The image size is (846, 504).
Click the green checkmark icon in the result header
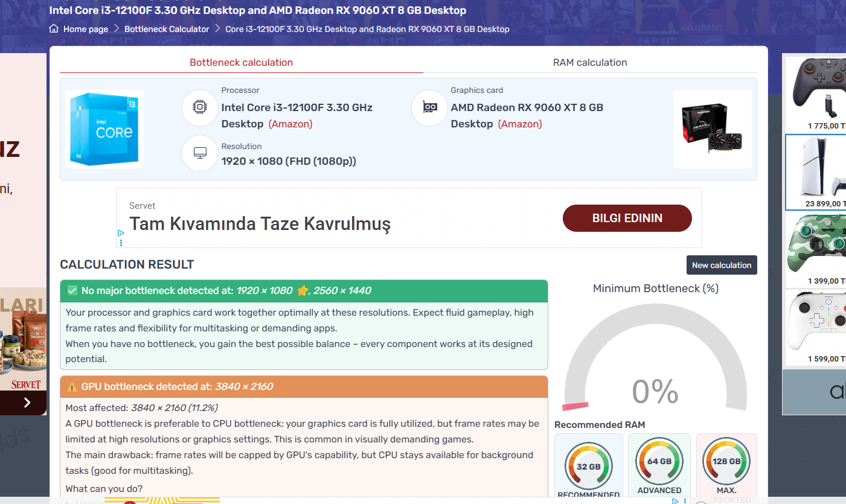[72, 290]
